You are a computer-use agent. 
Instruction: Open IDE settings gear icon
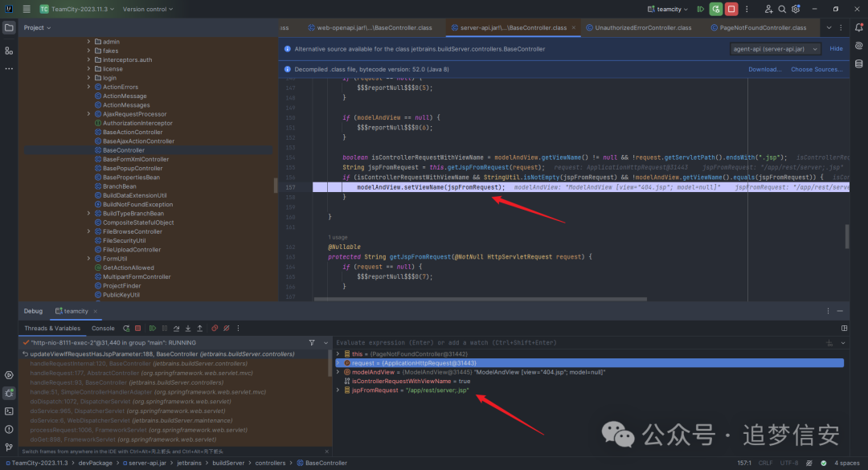point(796,9)
